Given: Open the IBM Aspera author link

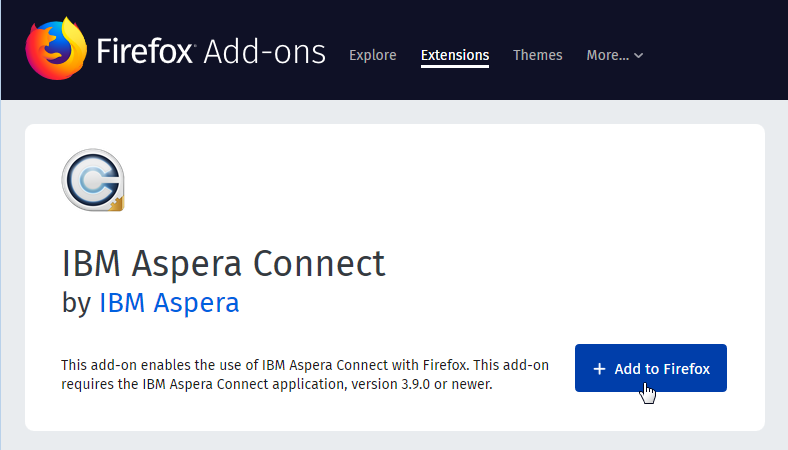Looking at the screenshot, I should (169, 302).
